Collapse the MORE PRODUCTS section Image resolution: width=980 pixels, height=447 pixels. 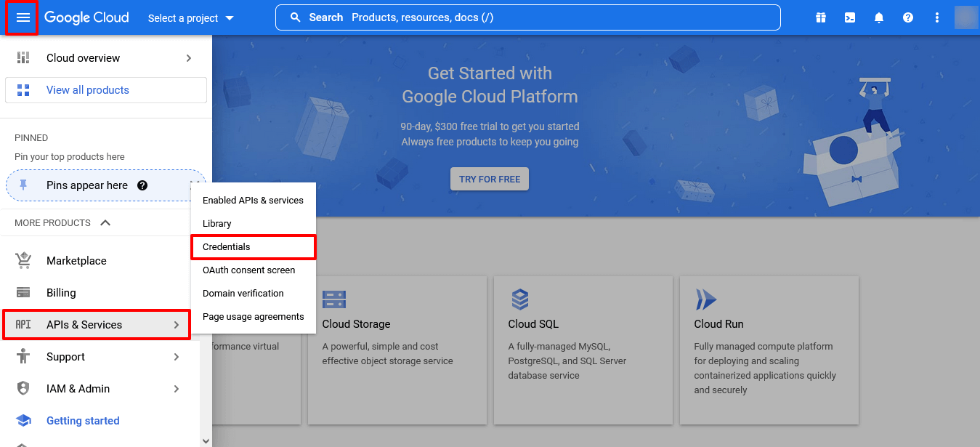point(105,223)
